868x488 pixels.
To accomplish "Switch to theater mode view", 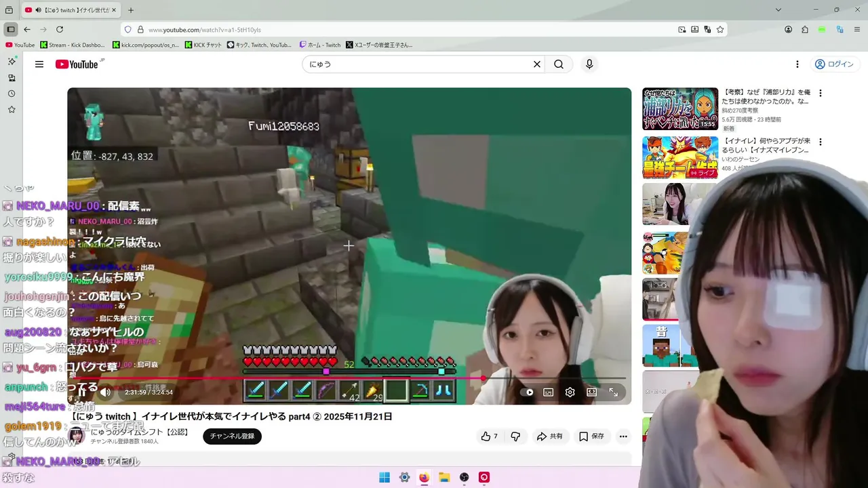I will (592, 392).
